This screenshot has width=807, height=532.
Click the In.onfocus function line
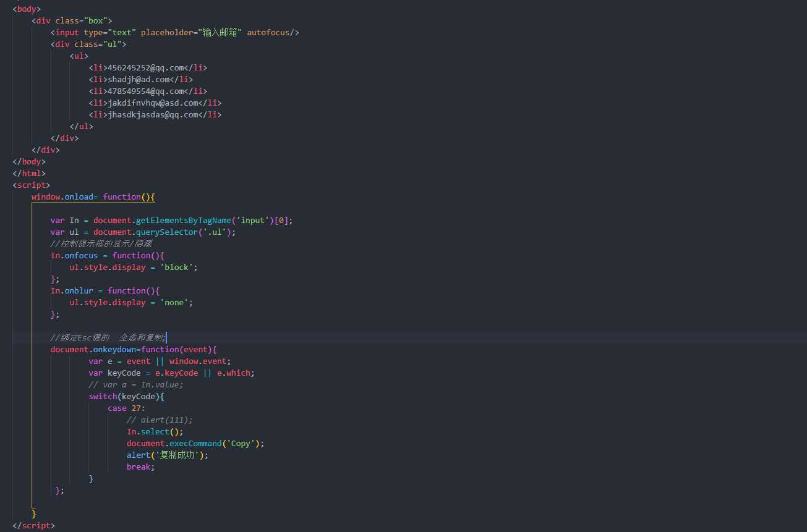108,255
